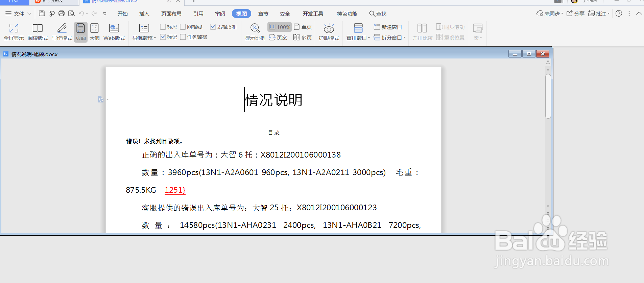Select Page view (页面)
Image resolution: width=644 pixels, height=283 pixels.
click(81, 32)
